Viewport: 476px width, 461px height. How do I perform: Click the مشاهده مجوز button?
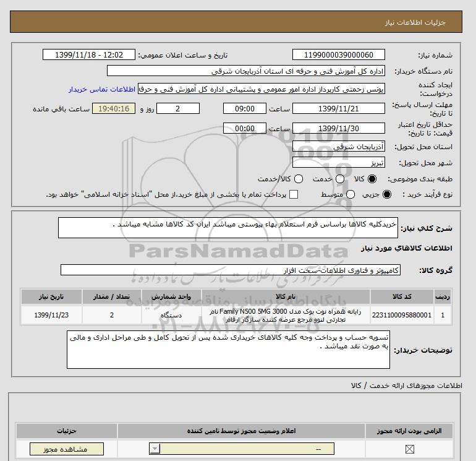[x=67, y=449]
